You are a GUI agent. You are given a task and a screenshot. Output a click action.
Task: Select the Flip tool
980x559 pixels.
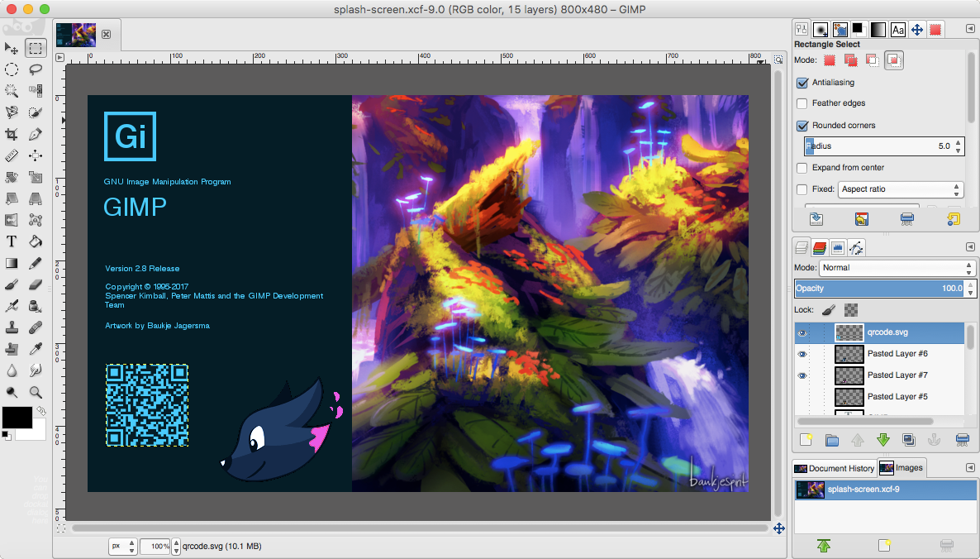[x=12, y=220]
